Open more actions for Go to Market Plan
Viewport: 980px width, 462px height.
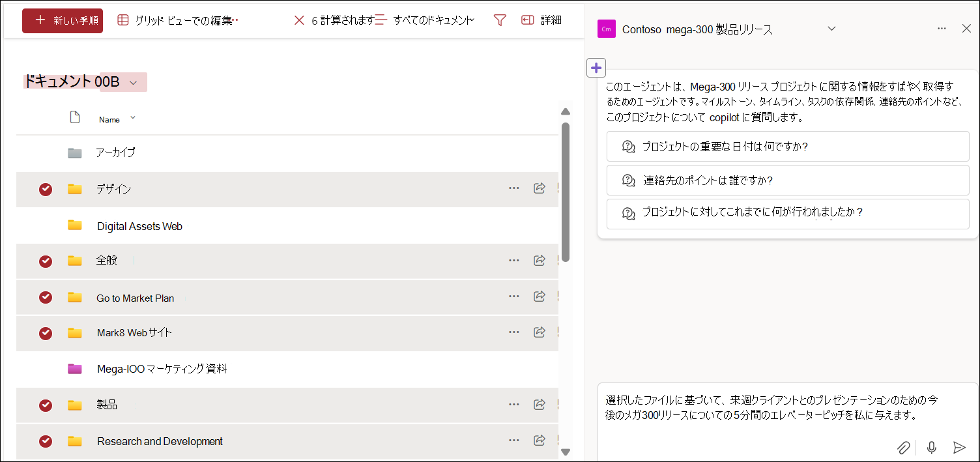coord(514,296)
